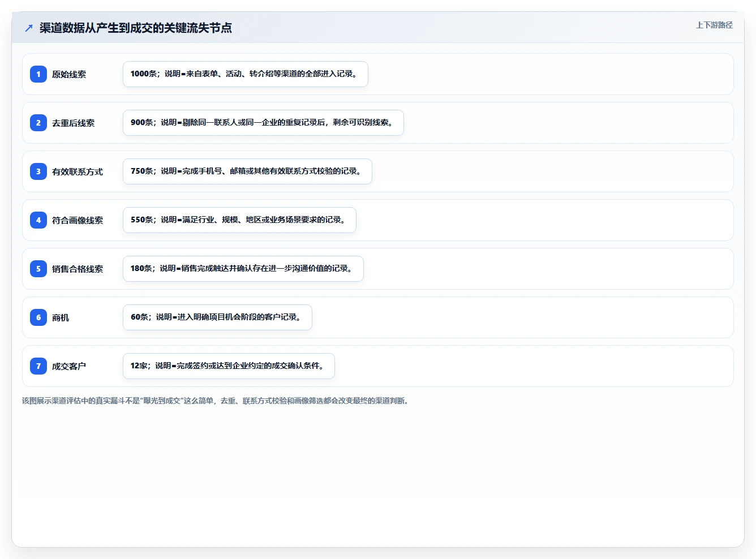
Task: Select the 成交客户 label
Action: (69, 366)
